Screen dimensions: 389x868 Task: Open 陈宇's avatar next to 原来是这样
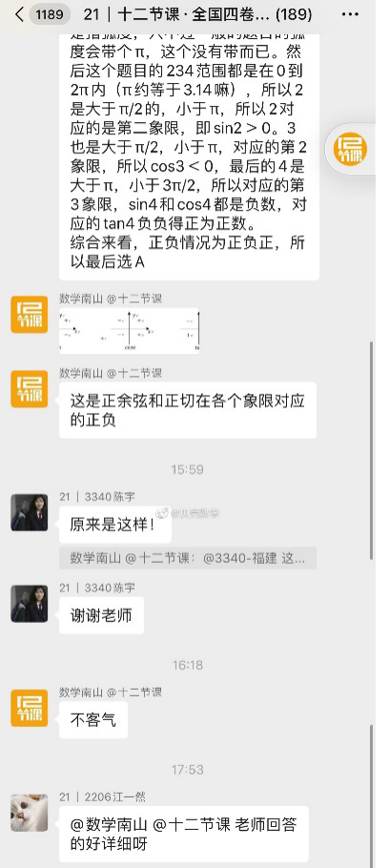pos(30,512)
